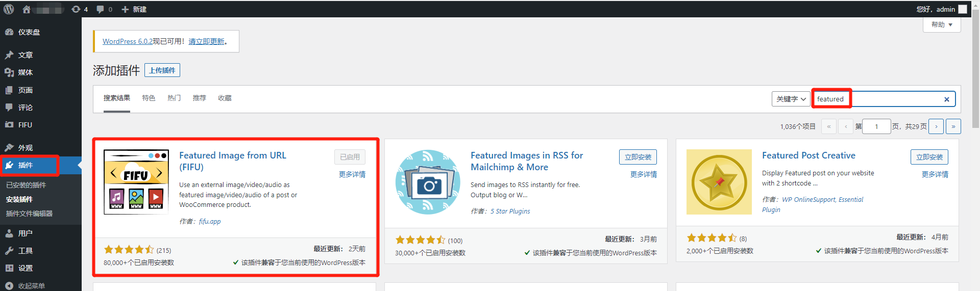Viewport: 980px width, 291px height.
Task: Open Featured Post Creative title link
Action: 808,155
